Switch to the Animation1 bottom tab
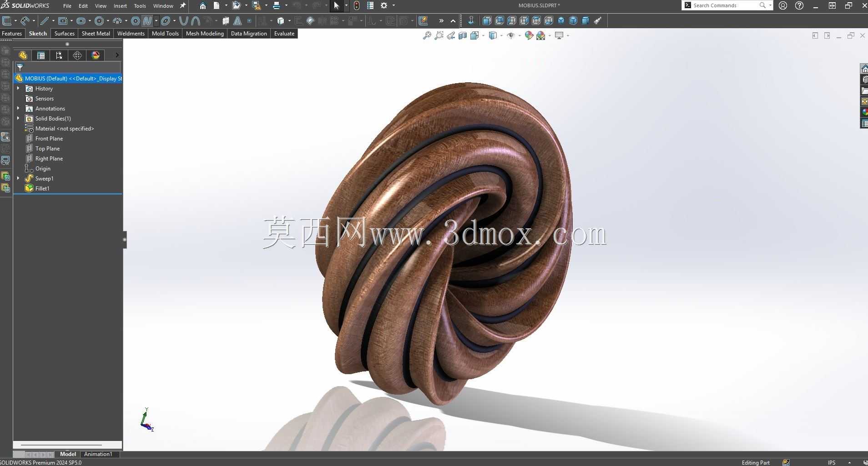This screenshot has width=868, height=466. [98, 454]
